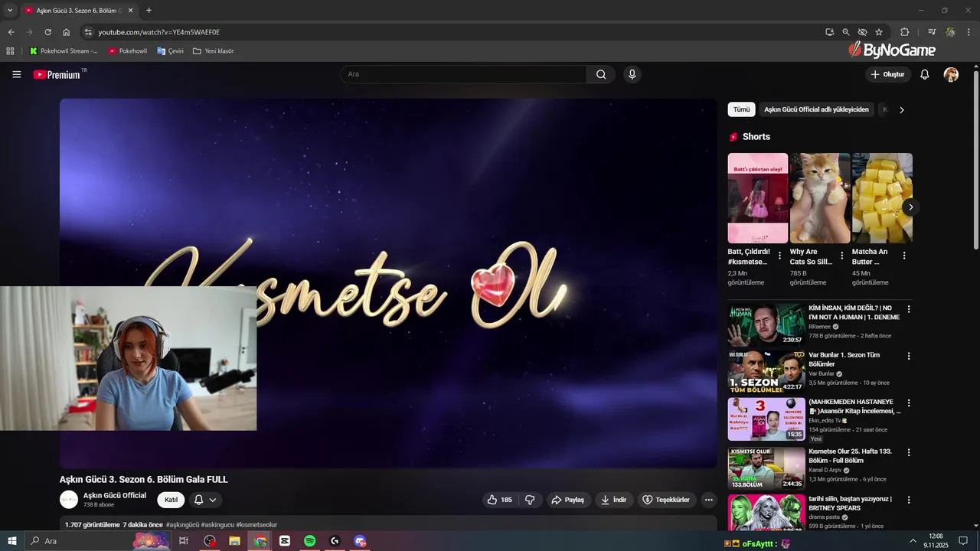Image resolution: width=980 pixels, height=551 pixels.
Task: Bookmark this page with the star icon
Action: (x=879, y=32)
